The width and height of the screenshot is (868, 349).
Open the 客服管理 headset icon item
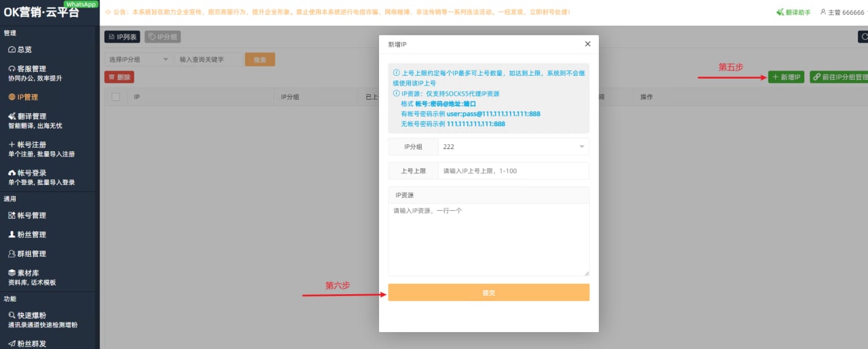[x=12, y=69]
